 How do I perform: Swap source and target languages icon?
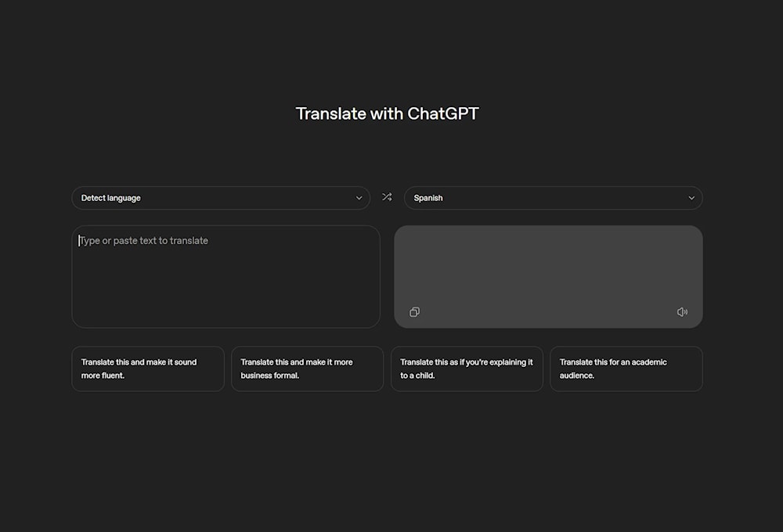(387, 197)
